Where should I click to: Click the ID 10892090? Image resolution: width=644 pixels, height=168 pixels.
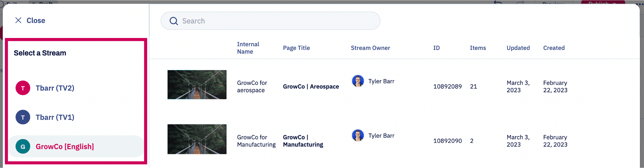tap(447, 141)
